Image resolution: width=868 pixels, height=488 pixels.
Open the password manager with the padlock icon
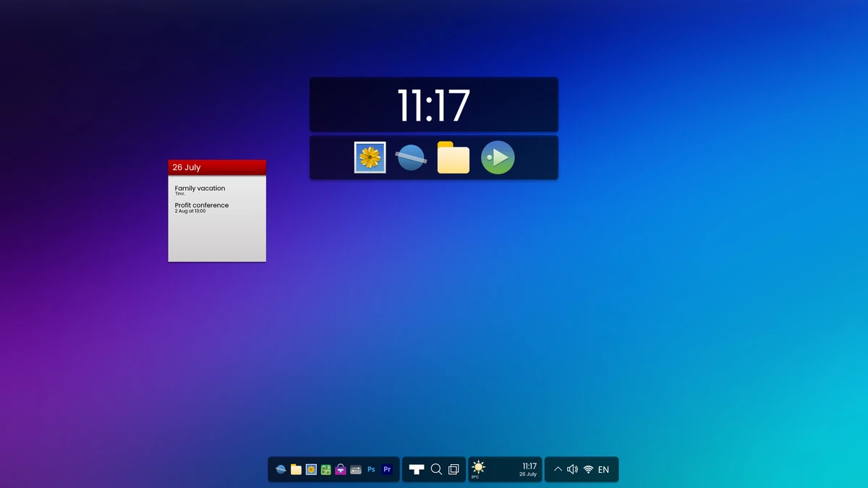(x=341, y=469)
